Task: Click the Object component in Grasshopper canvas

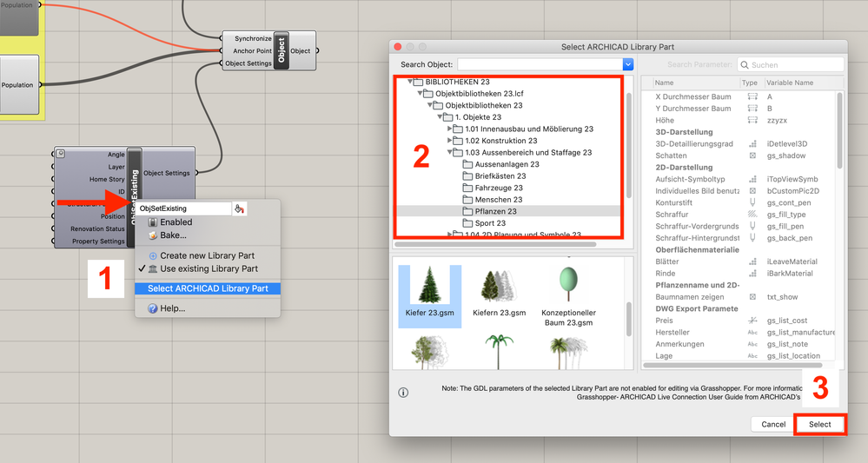Action: click(282, 50)
